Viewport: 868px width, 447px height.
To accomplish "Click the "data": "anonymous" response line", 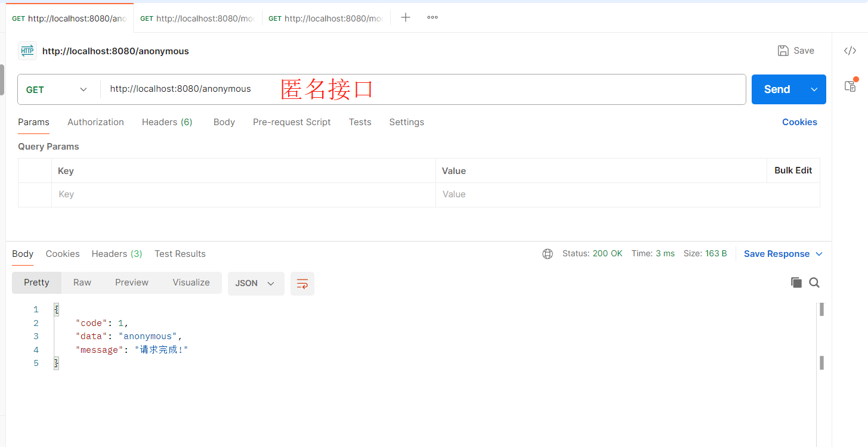I will click(129, 337).
